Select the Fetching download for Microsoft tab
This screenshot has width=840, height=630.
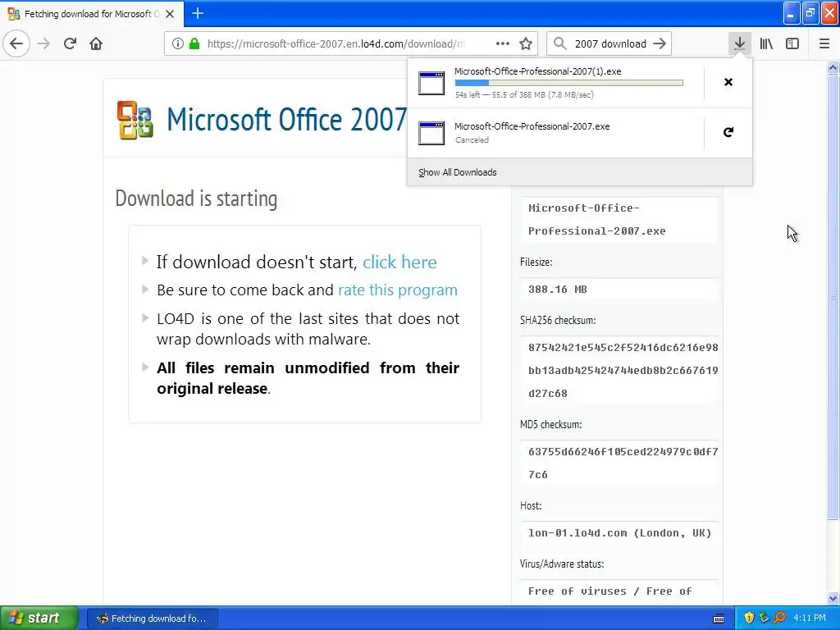pos(92,14)
